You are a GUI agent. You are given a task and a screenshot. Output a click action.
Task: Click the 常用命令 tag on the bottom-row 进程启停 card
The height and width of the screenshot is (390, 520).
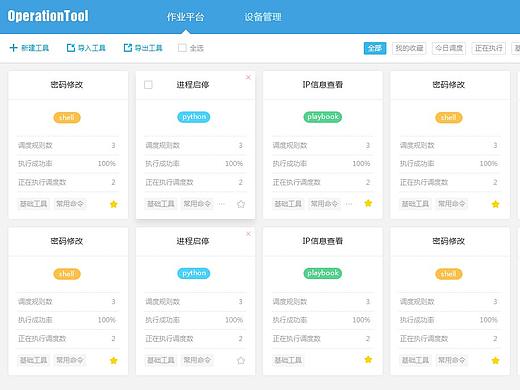[197, 360]
